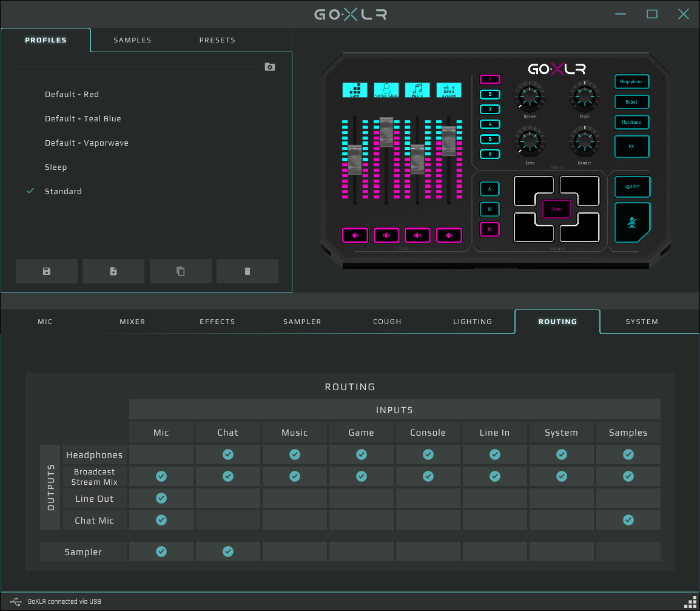Click the Game channel display icon
This screenshot has width=700, height=611.
(355, 90)
